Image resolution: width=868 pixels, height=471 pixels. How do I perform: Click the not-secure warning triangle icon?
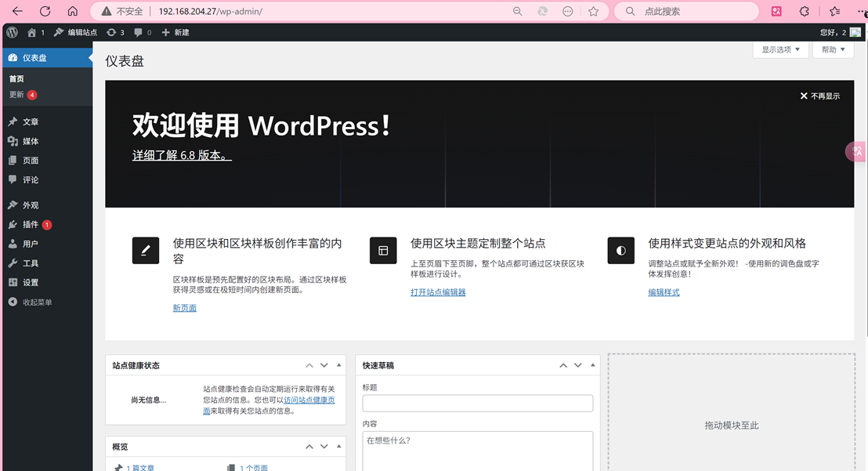coord(107,11)
